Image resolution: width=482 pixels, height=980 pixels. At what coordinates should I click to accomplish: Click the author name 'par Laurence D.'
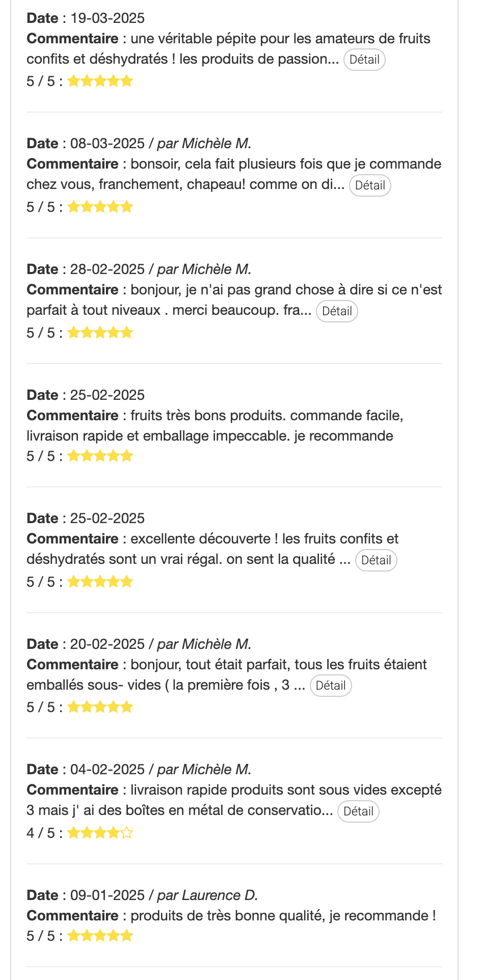tap(207, 895)
